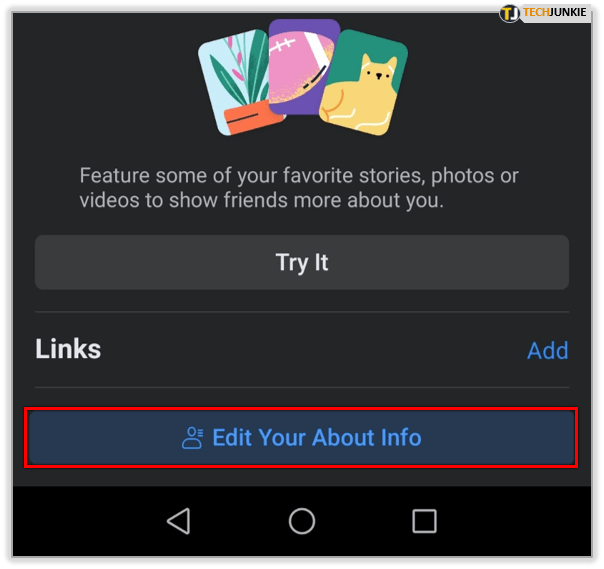Tap the Android back triangle icon
This screenshot has width=604, height=569.
179,521
